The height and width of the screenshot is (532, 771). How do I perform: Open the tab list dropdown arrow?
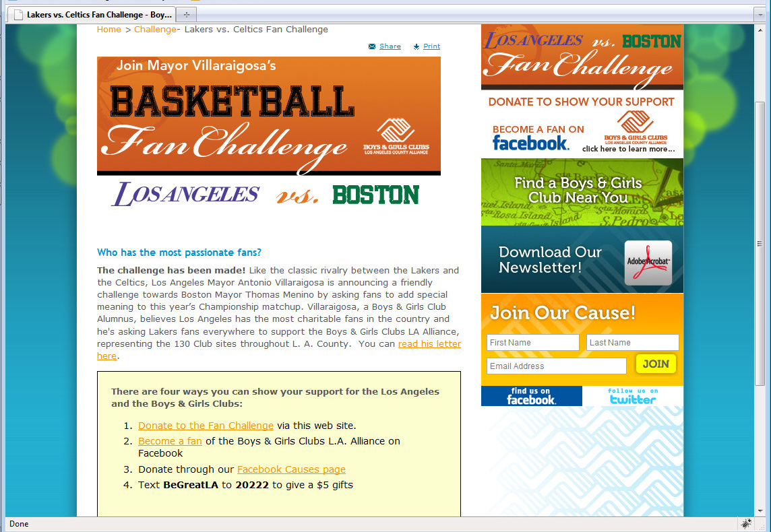coord(760,15)
